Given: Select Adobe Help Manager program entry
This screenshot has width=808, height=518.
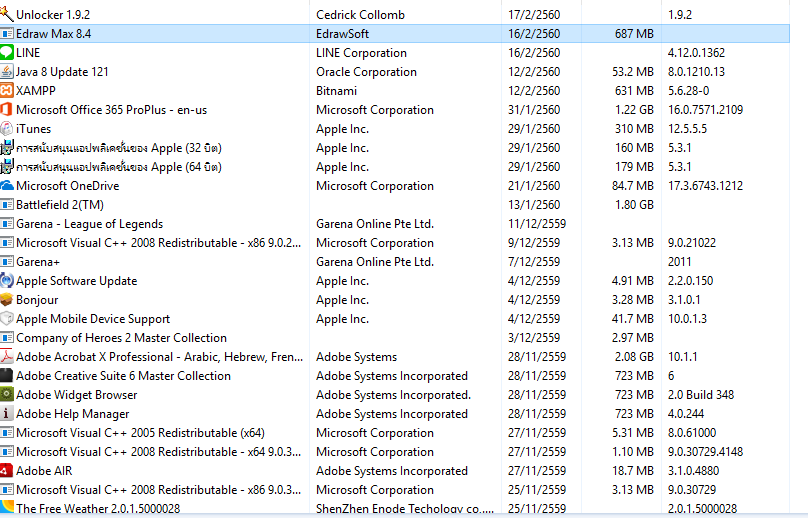Looking at the screenshot, I should click(72, 414).
